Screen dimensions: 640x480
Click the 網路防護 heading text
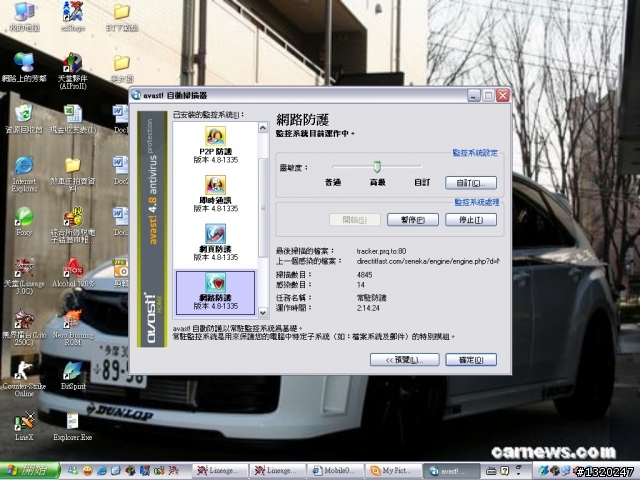[x=302, y=120]
